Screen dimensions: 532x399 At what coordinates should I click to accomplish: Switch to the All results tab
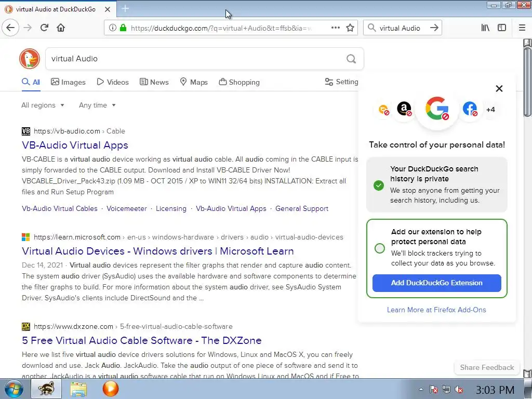click(31, 82)
